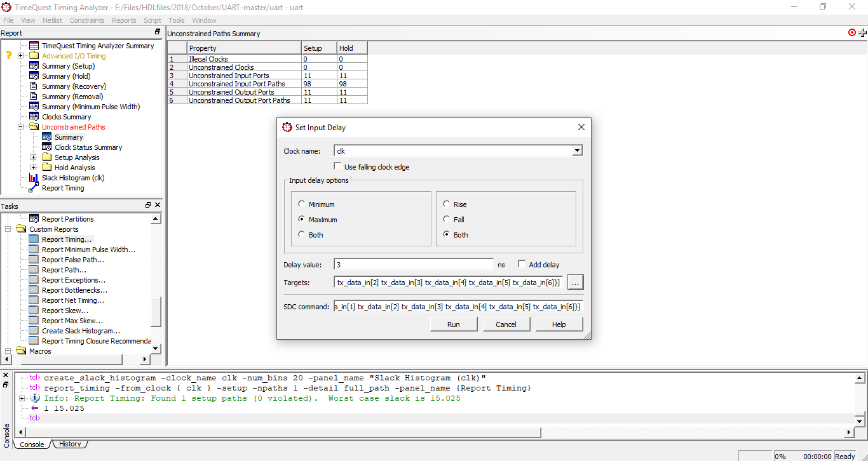Open the File menu
This screenshot has width=868, height=461.
pos(8,20)
